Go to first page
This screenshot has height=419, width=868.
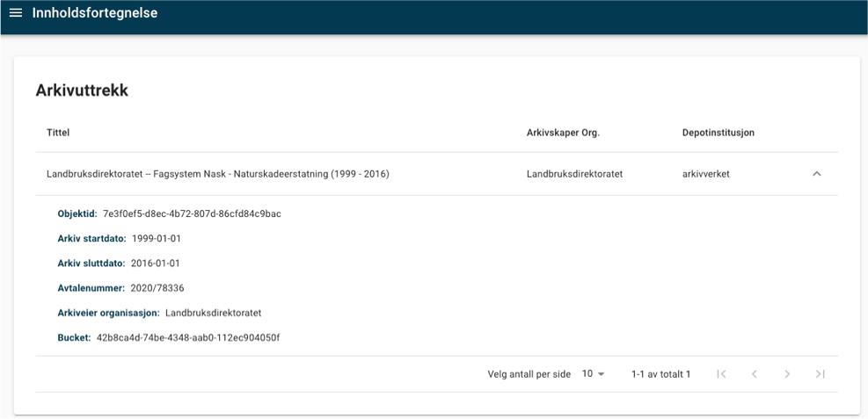[x=721, y=374]
